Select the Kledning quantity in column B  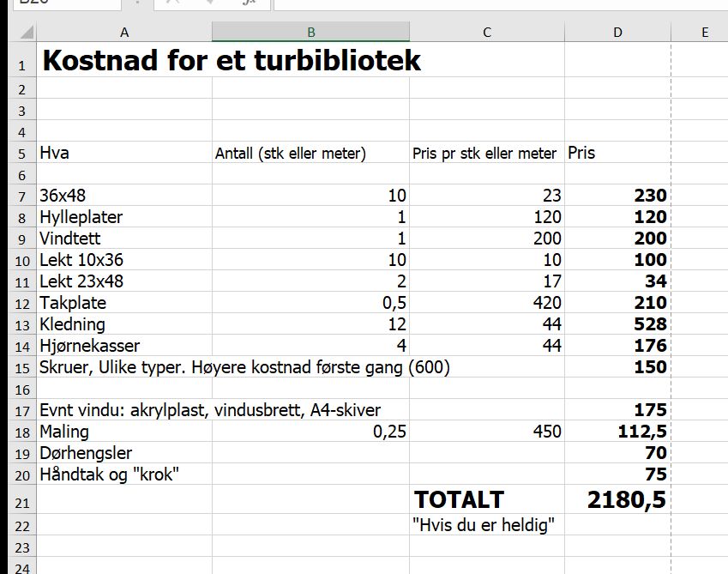tap(310, 324)
